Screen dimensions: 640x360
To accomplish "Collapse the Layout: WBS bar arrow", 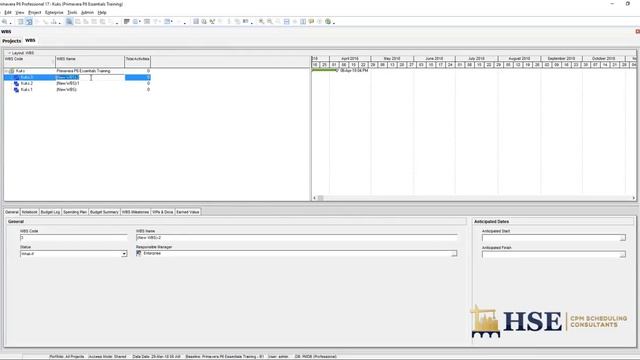I will pos(9,53).
